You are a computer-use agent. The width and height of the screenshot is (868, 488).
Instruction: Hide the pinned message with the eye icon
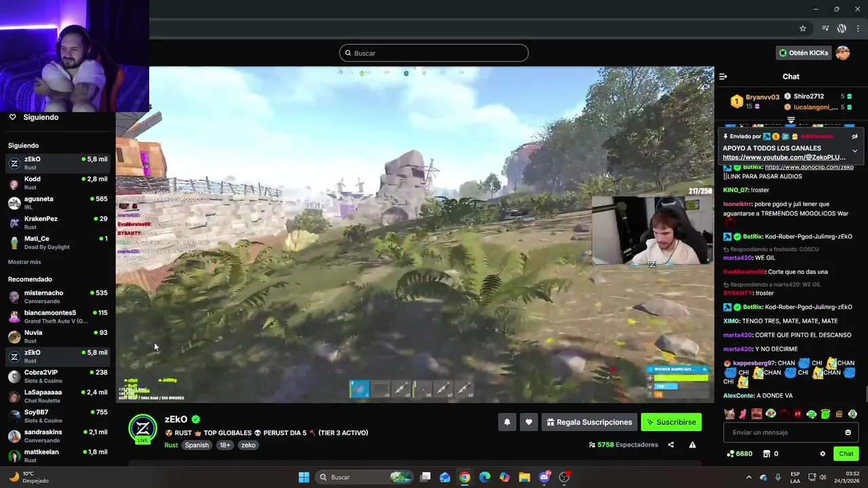coord(854,136)
